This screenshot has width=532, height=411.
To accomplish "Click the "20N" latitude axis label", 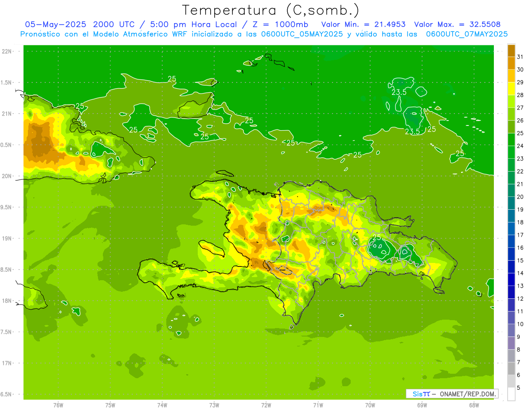I will point(7,176).
